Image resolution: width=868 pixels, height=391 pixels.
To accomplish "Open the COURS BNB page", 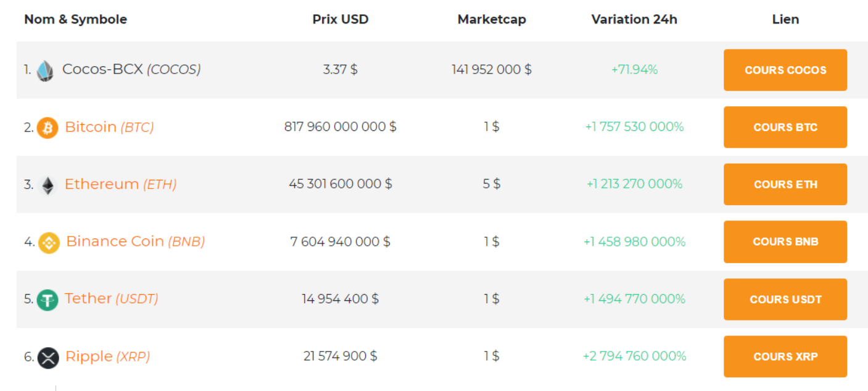I will click(785, 242).
